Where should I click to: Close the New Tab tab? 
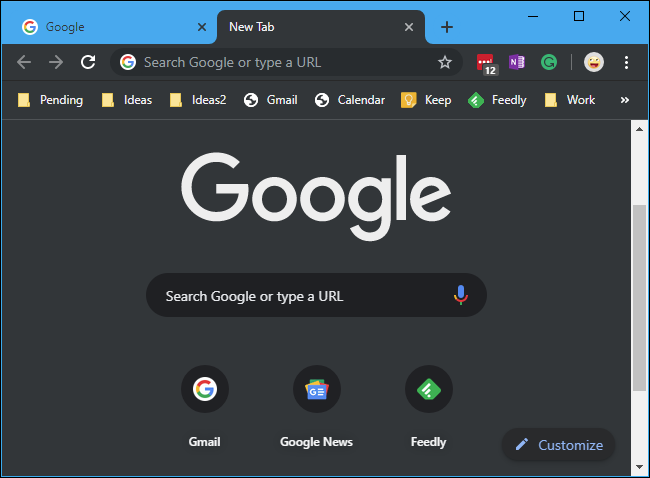(x=409, y=27)
